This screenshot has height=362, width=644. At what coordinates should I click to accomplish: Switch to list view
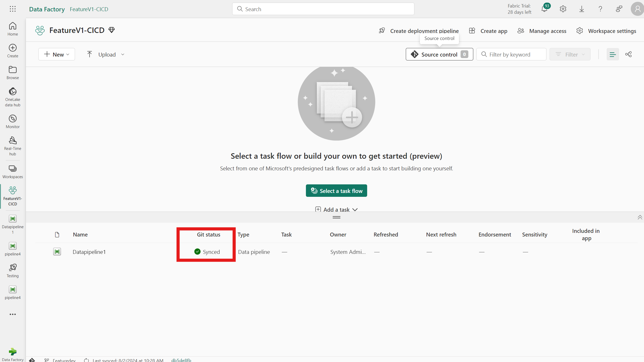tap(613, 54)
